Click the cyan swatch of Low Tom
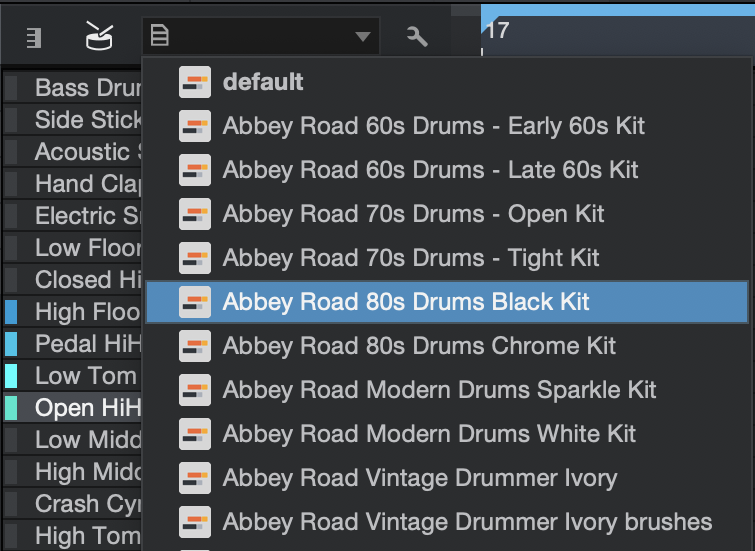 (11, 376)
